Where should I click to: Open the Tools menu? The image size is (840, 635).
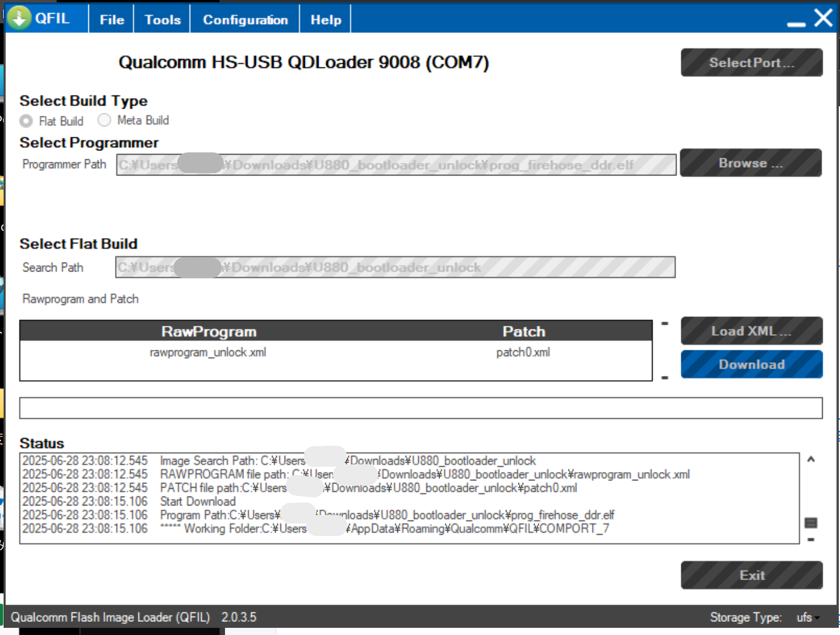pyautogui.click(x=162, y=20)
